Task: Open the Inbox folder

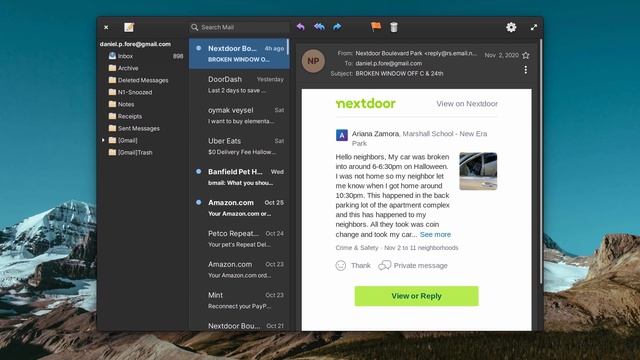Action: coord(143,56)
